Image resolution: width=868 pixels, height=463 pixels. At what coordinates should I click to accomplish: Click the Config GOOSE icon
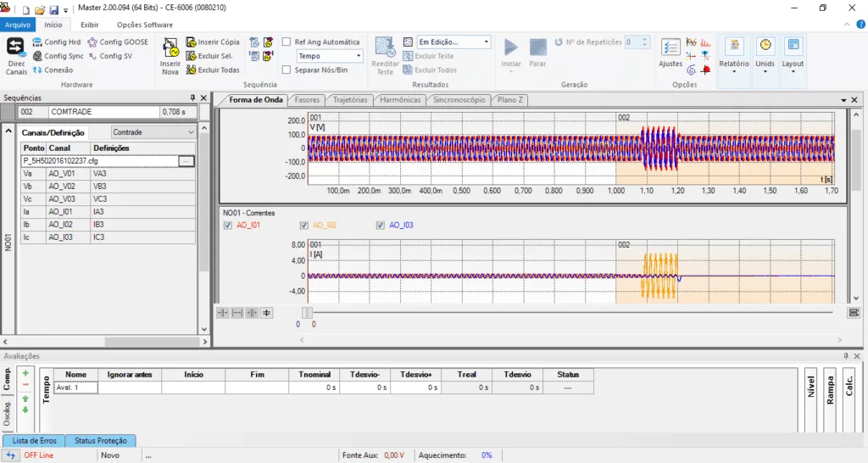93,42
